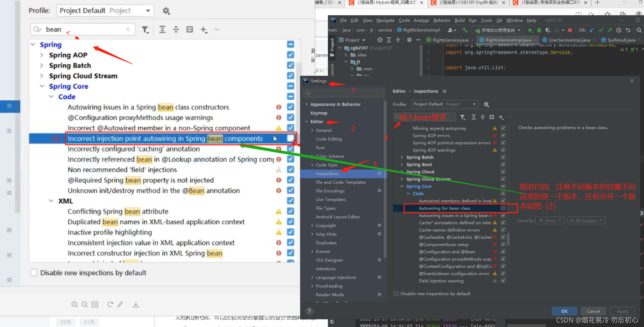Click gear icon beside Profile in left panel

(x=166, y=11)
